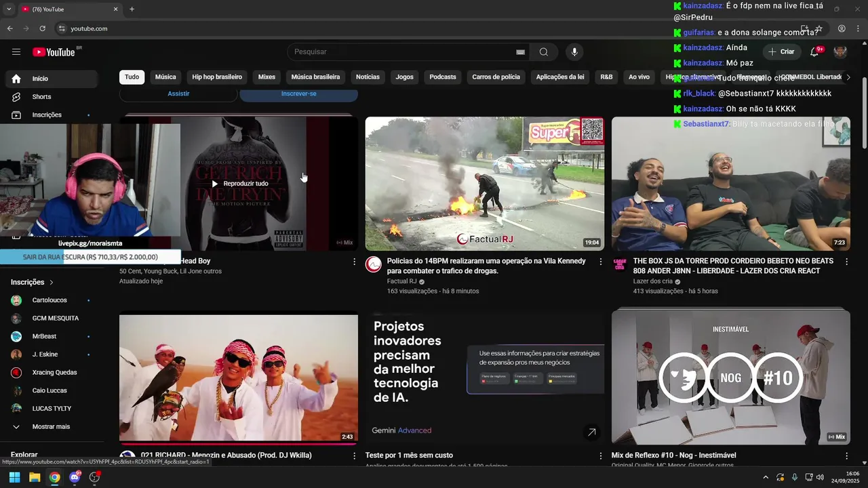This screenshot has height=488, width=868.
Task: Select the Notícias filter chip
Action: point(368,77)
